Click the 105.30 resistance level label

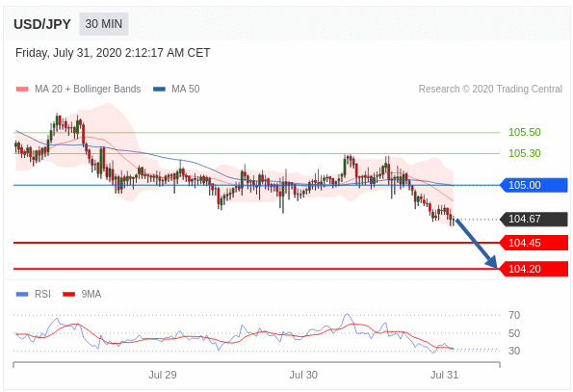[x=525, y=153]
